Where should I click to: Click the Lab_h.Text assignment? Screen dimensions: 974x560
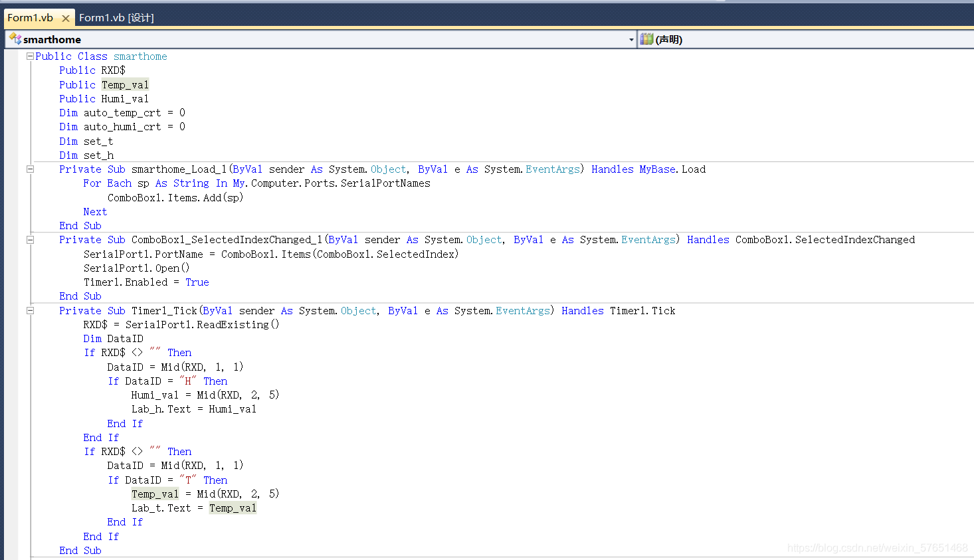pos(194,409)
